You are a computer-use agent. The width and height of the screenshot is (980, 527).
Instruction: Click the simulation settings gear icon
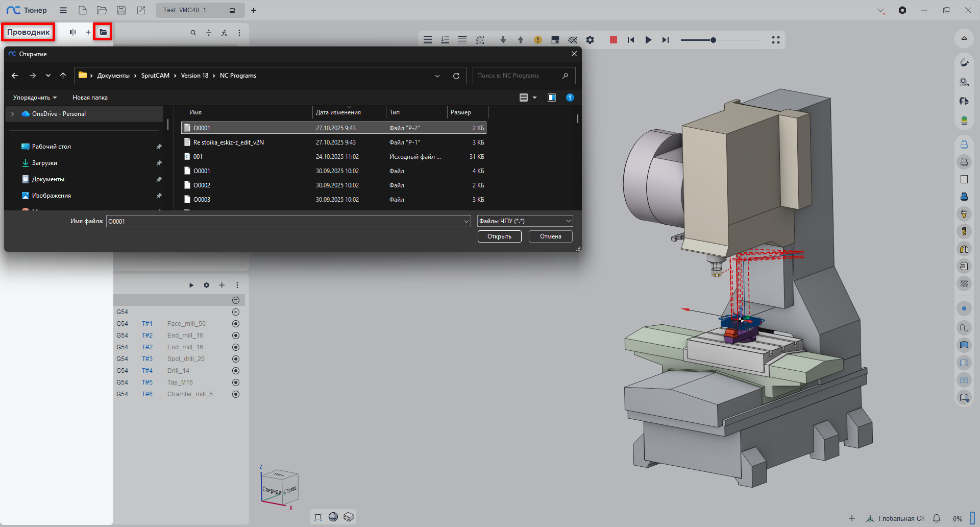coord(590,40)
